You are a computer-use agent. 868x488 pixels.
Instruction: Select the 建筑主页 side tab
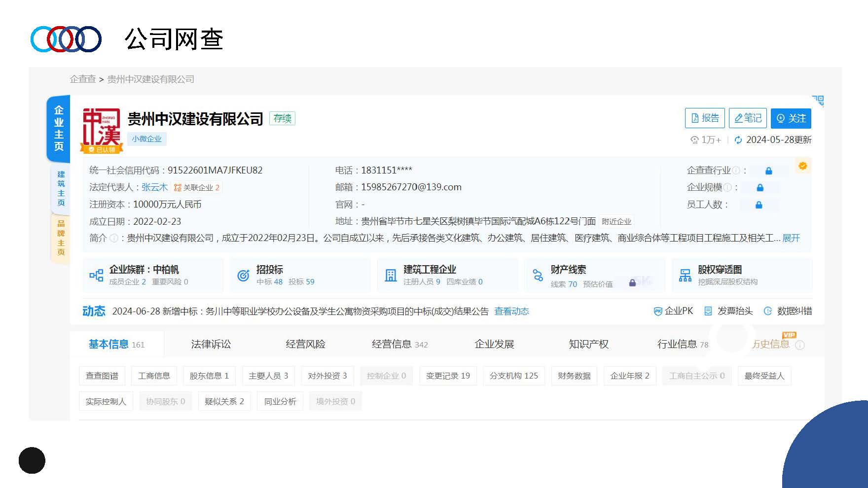point(61,188)
